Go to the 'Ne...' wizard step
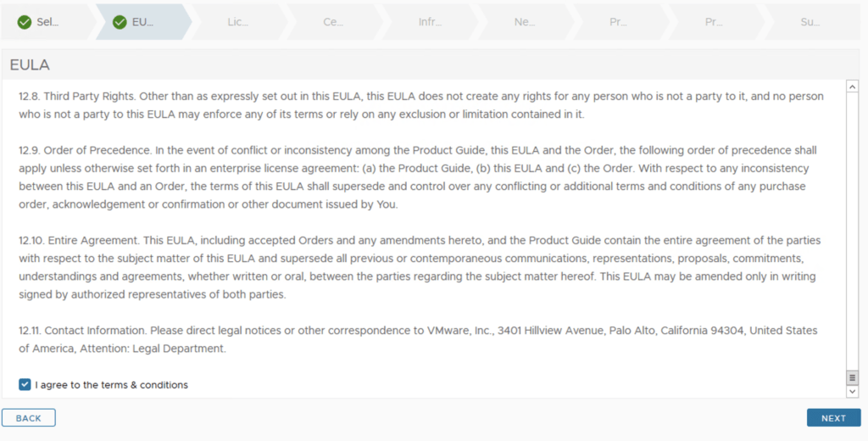The height and width of the screenshot is (441, 868). [525, 22]
